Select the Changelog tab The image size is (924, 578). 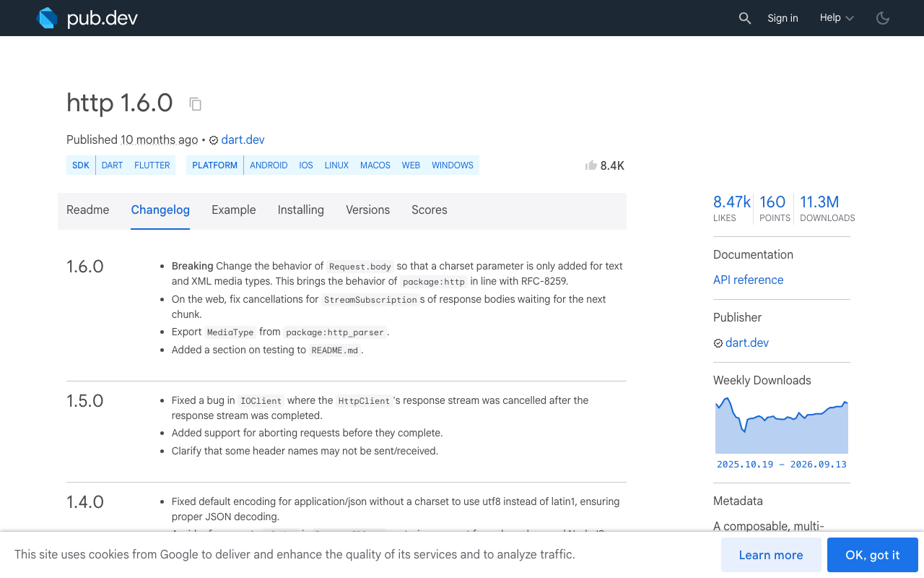click(160, 210)
